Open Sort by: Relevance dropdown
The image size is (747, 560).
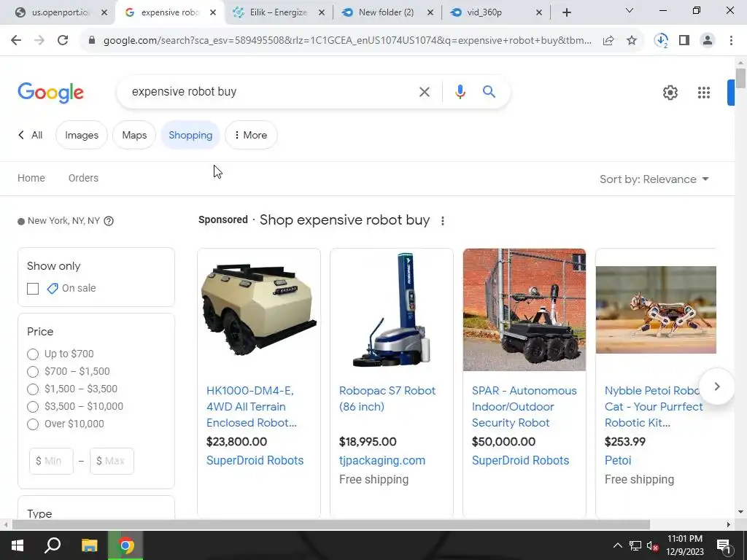[x=654, y=179]
